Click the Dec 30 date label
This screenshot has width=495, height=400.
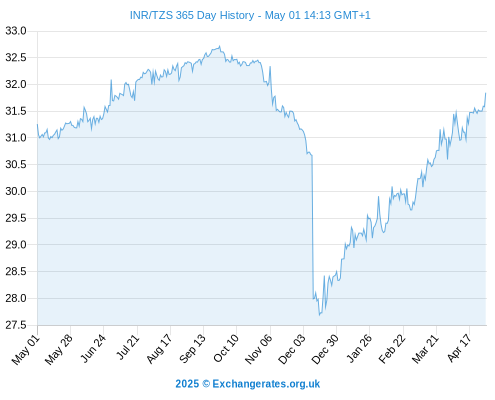[325, 349]
